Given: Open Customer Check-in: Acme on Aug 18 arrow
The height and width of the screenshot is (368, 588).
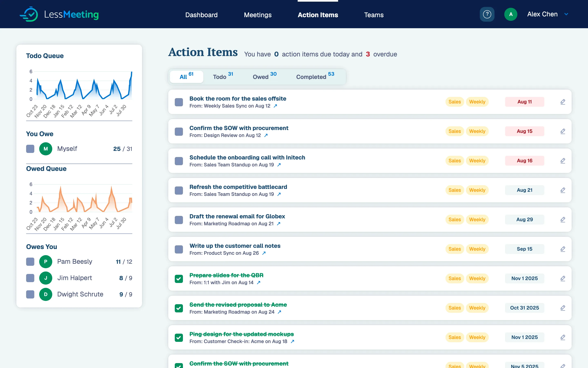Looking at the screenshot, I should pos(292,341).
